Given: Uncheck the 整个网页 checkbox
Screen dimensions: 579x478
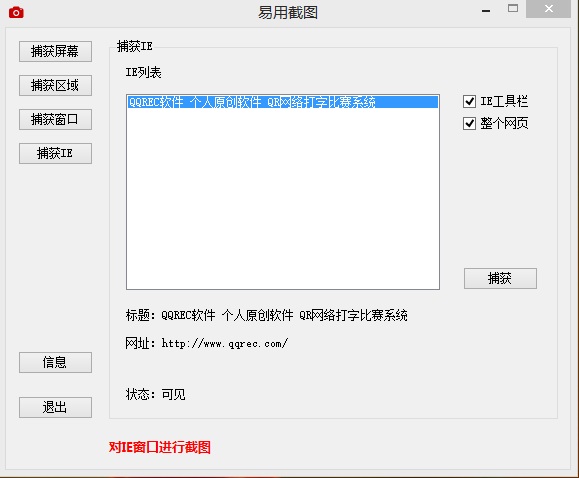Looking at the screenshot, I should pyautogui.click(x=469, y=123).
